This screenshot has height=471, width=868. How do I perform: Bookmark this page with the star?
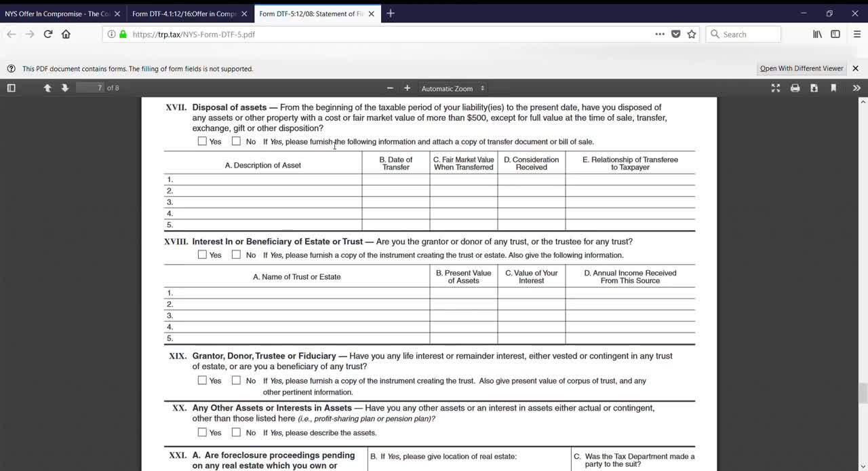pyautogui.click(x=692, y=34)
